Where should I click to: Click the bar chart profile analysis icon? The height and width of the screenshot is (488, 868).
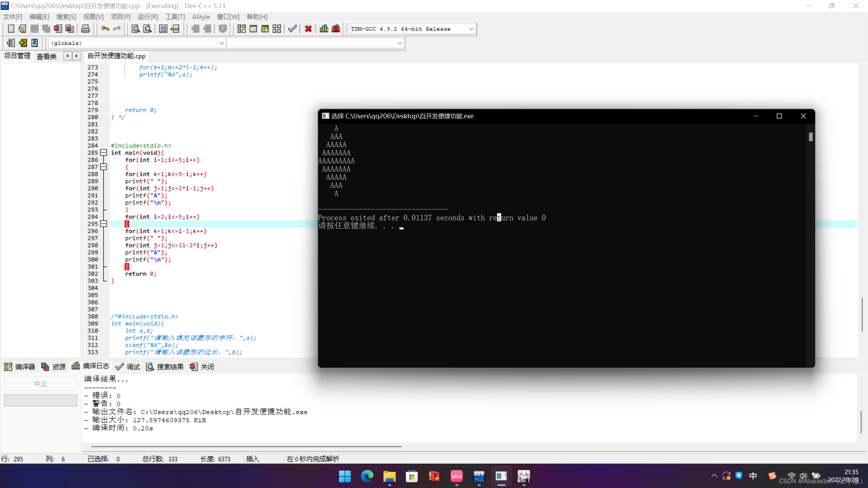pyautogui.click(x=324, y=29)
